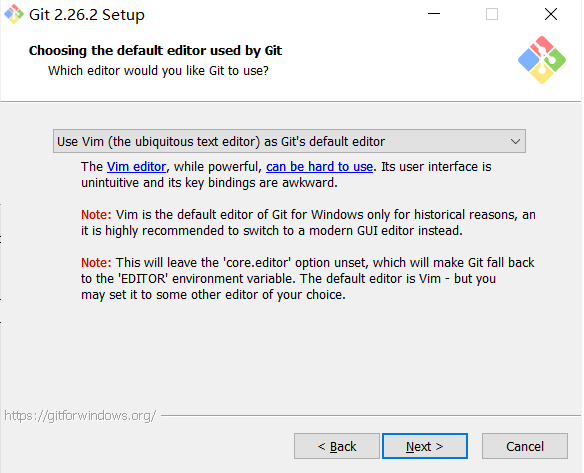The height and width of the screenshot is (473, 584).
Task: Click the disabled maximize button
Action: (x=492, y=14)
